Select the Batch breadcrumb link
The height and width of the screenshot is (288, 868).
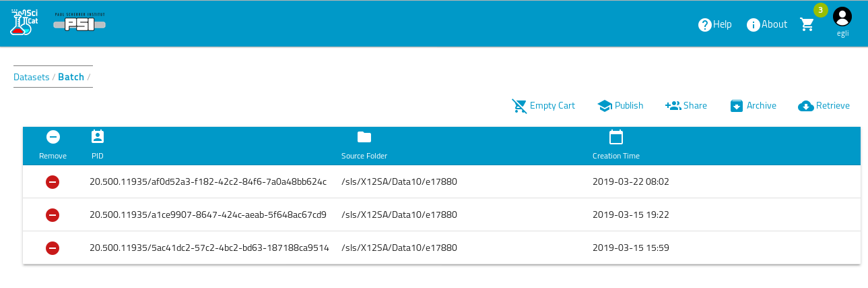coord(71,77)
